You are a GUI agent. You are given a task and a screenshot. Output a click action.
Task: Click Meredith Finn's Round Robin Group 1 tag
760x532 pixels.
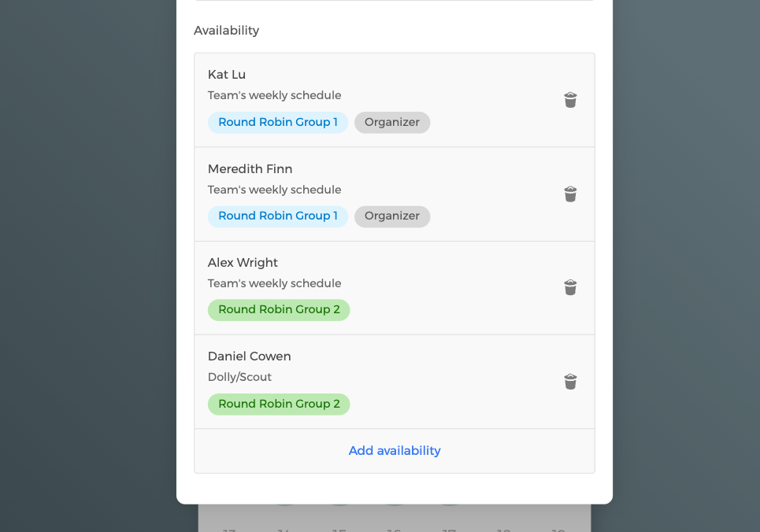[278, 216]
